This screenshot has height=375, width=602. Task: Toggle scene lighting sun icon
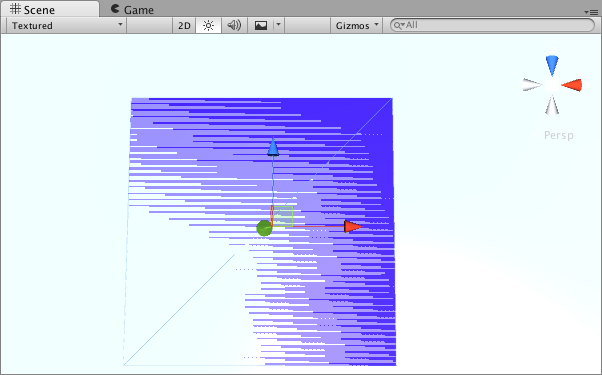[x=208, y=25]
